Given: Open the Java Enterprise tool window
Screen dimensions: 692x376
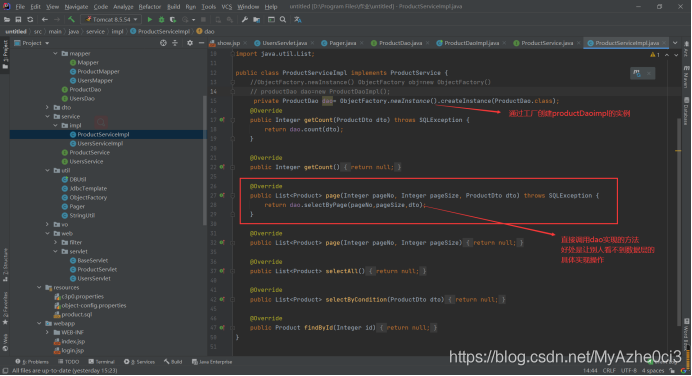Looking at the screenshot, I should 212,362.
